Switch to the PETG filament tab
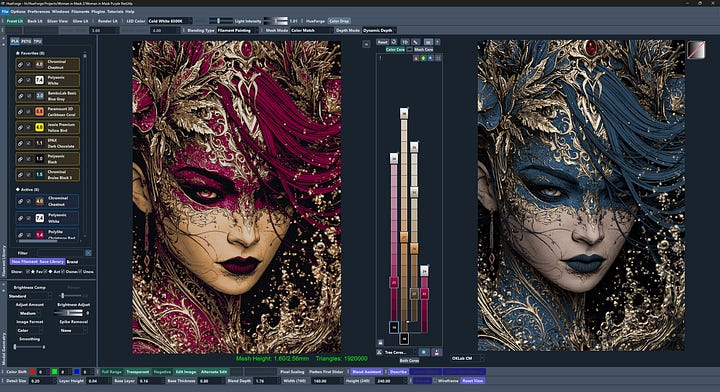720x392 pixels. [x=26, y=41]
